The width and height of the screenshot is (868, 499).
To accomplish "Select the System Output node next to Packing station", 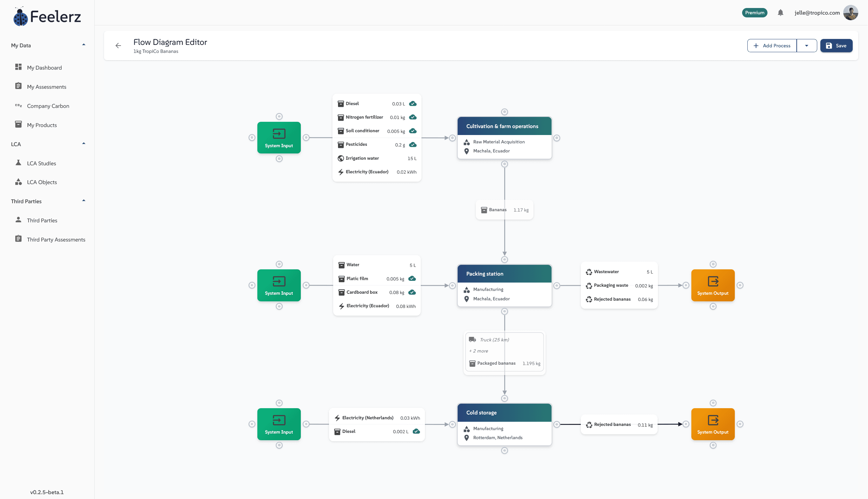I will pyautogui.click(x=713, y=285).
